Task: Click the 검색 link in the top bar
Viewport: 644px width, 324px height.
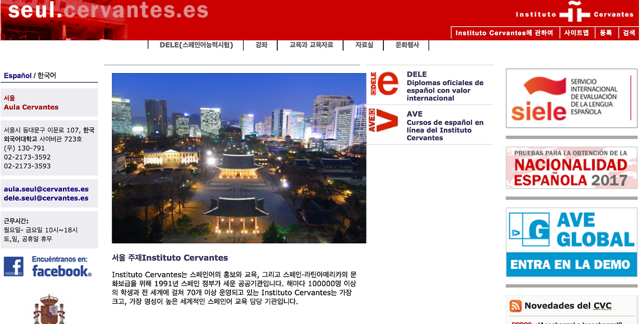Action: pyautogui.click(x=629, y=33)
